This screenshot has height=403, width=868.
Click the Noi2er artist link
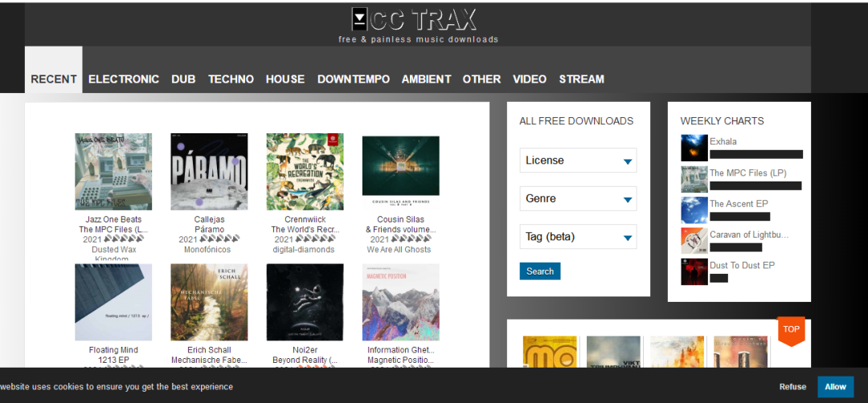[x=305, y=350]
